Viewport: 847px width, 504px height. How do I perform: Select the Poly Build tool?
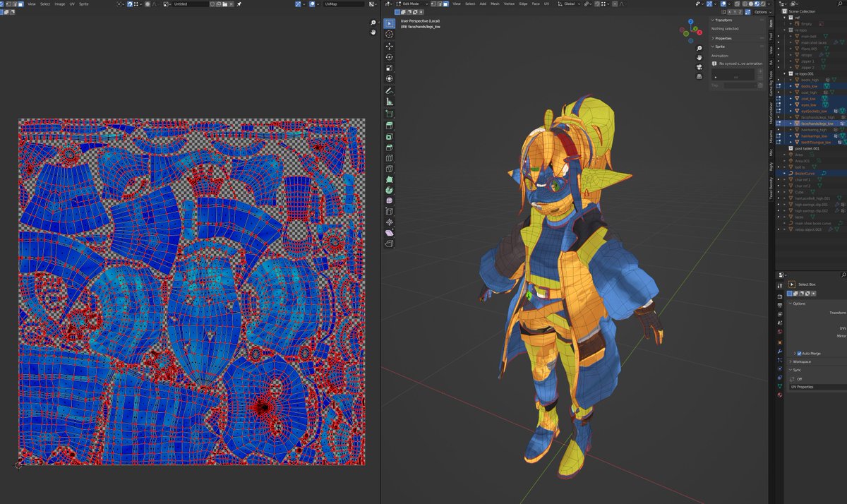[389, 179]
